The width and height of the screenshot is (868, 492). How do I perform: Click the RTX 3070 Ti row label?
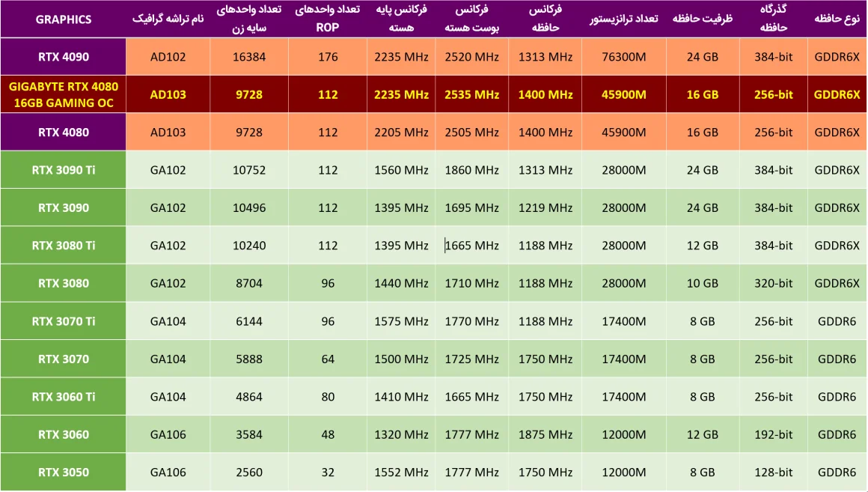pyautogui.click(x=63, y=321)
